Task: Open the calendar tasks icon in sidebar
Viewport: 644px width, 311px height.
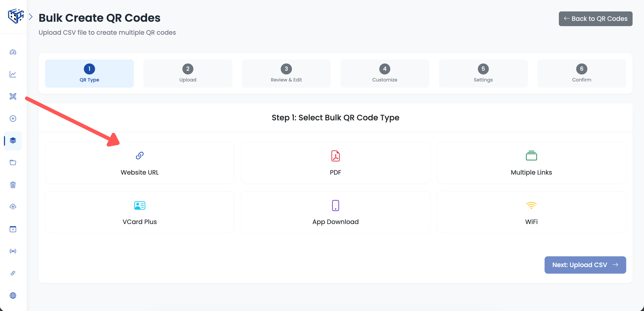Action: (13, 229)
